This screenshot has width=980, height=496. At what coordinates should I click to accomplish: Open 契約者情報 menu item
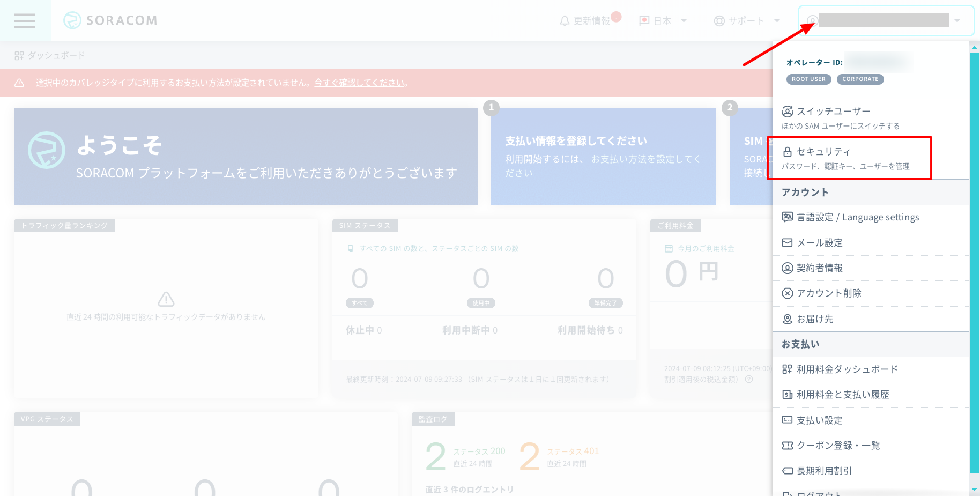(871, 268)
